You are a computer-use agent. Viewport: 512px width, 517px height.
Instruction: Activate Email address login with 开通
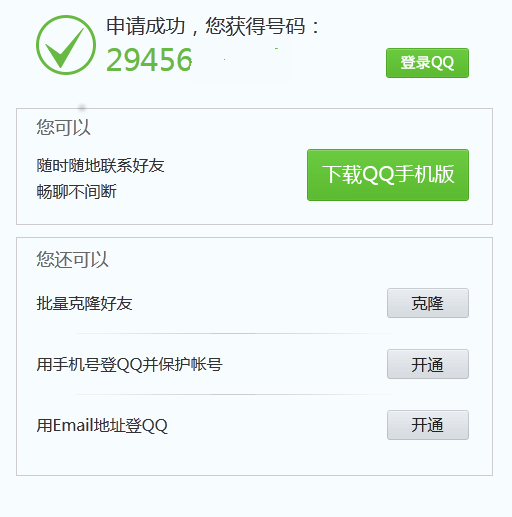pos(428,425)
